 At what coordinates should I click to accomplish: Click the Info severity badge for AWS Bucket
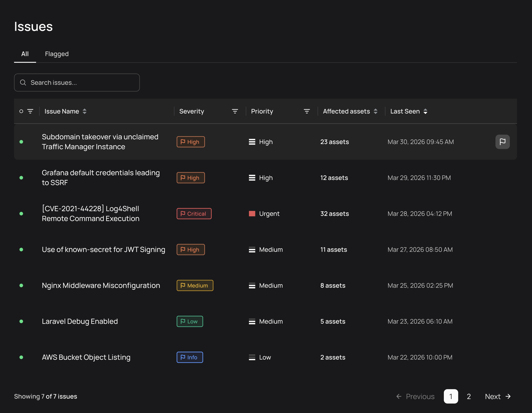190,357
